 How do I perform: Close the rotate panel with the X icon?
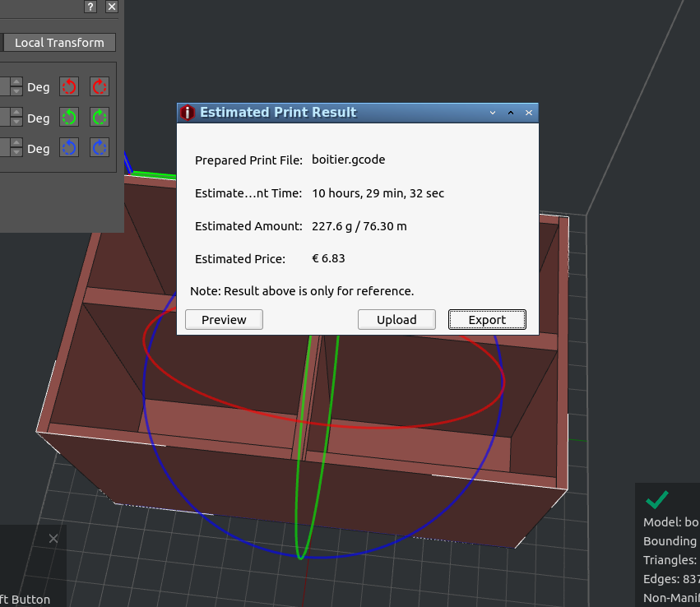(112, 7)
